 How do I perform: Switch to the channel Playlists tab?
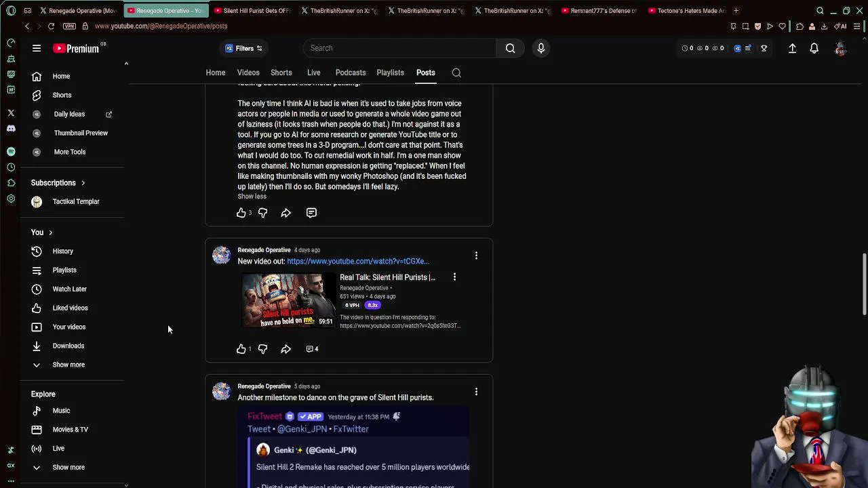pyautogui.click(x=390, y=73)
